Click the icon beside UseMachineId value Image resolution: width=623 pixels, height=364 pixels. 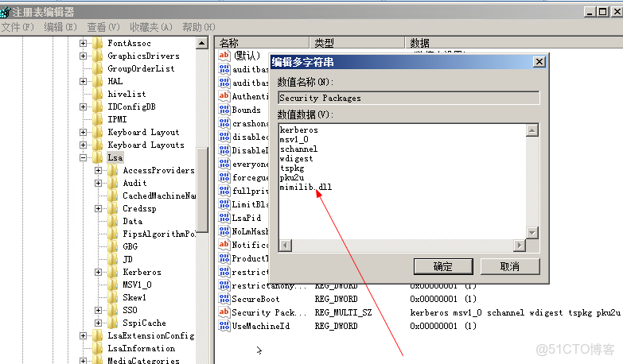coord(224,326)
